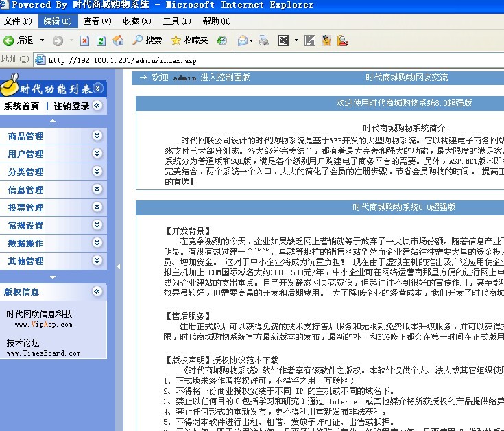This screenshot has height=431, width=504.
Task: Open the 帮助(H) menu
Action: tap(217, 21)
